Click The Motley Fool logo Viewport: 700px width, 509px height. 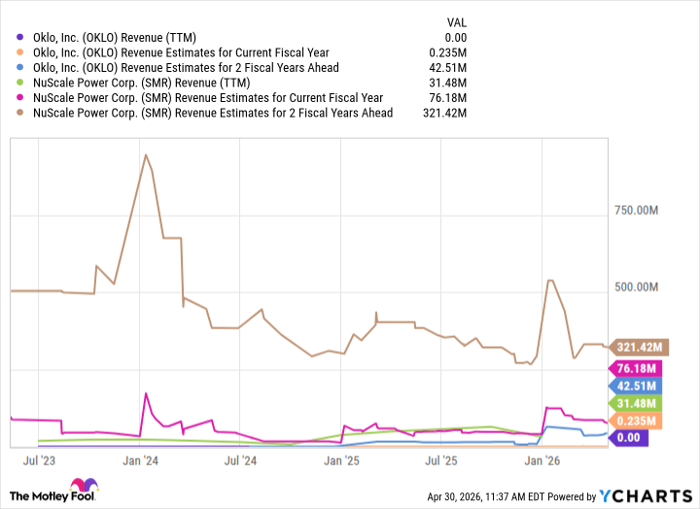[54, 490]
